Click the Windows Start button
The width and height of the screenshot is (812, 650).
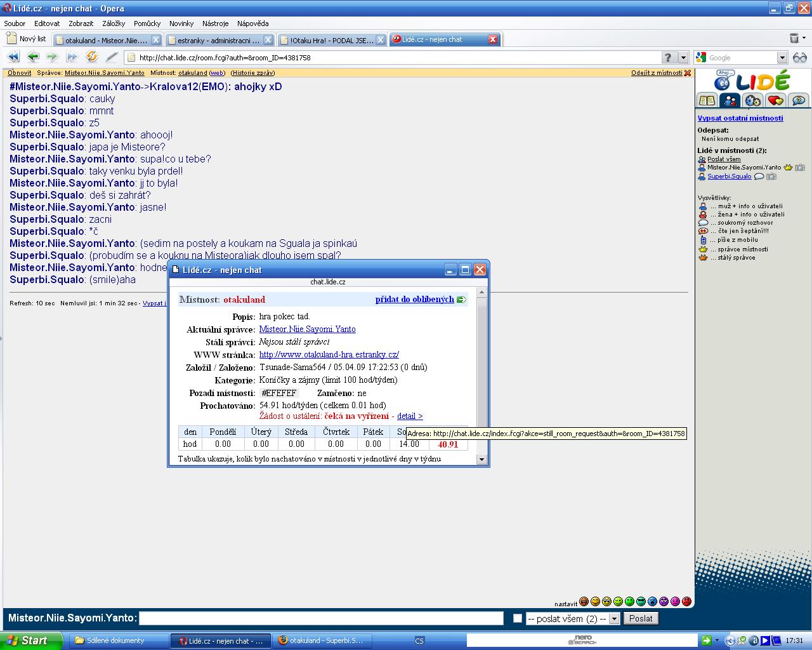click(31, 640)
